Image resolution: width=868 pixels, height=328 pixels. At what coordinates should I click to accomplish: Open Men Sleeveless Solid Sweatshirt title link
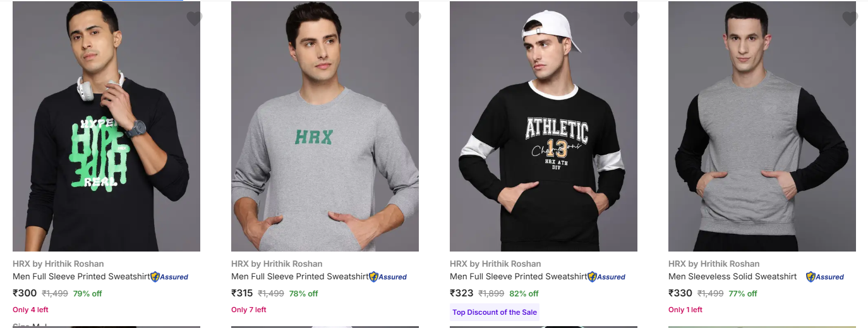tap(732, 277)
